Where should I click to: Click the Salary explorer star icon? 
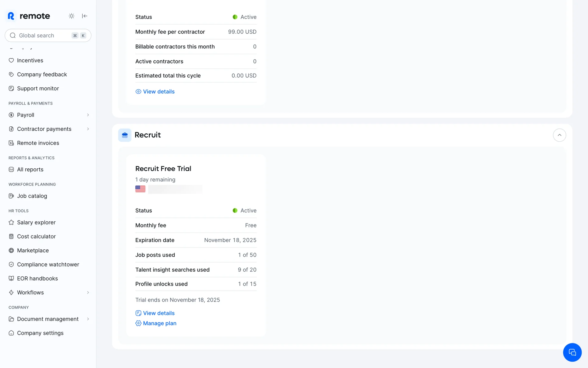[x=11, y=223]
